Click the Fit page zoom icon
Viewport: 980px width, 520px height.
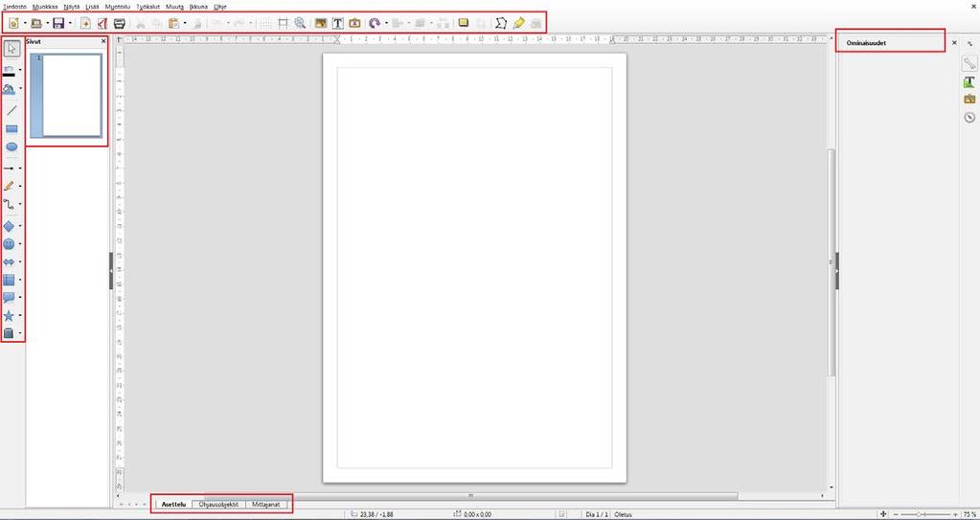883,513
